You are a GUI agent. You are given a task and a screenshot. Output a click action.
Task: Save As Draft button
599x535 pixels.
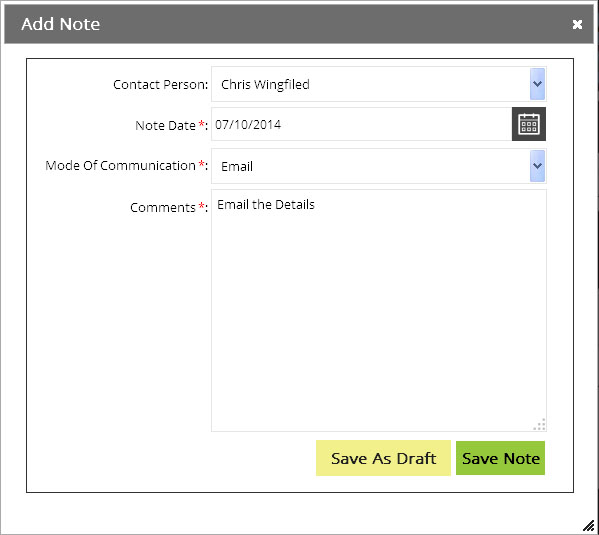click(x=383, y=458)
